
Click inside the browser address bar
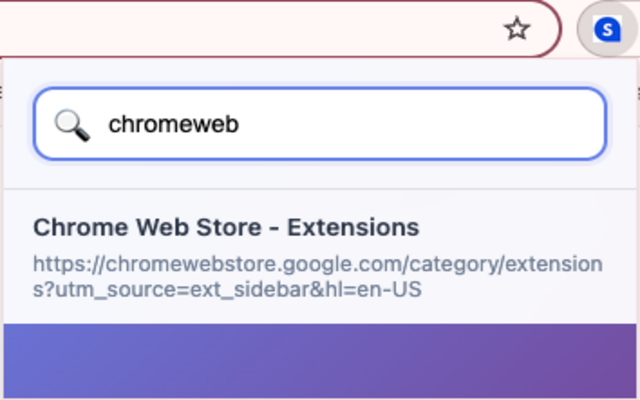[250, 30]
